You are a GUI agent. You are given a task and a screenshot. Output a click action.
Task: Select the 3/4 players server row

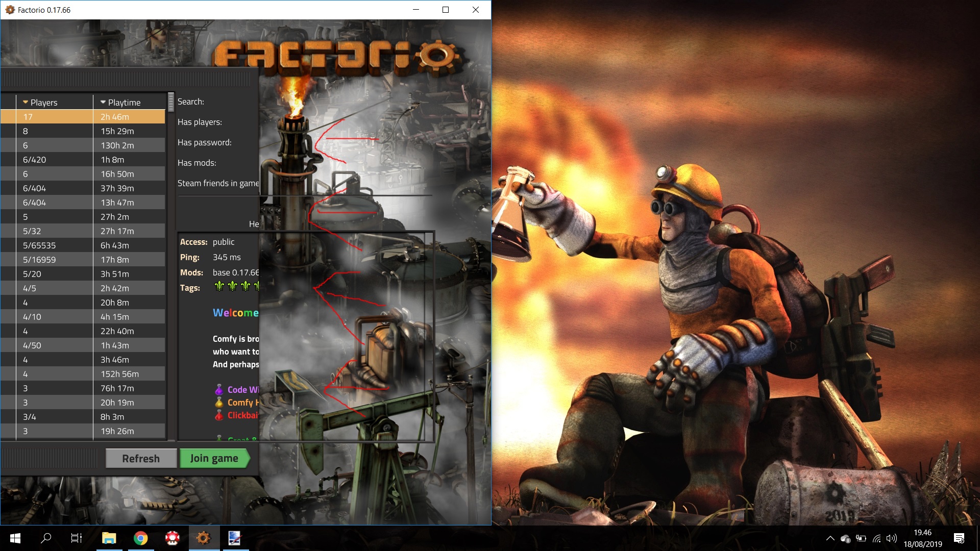click(83, 417)
